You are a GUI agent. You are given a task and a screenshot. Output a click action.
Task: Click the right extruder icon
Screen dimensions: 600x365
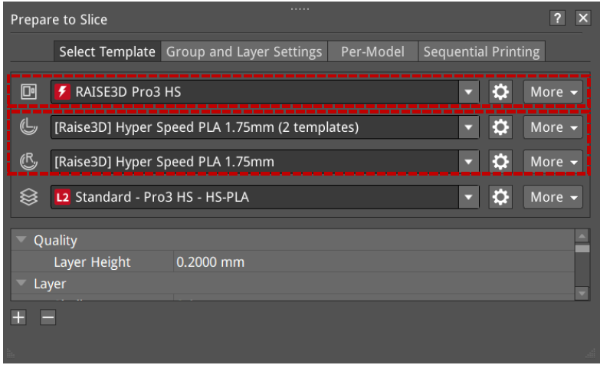point(29,161)
